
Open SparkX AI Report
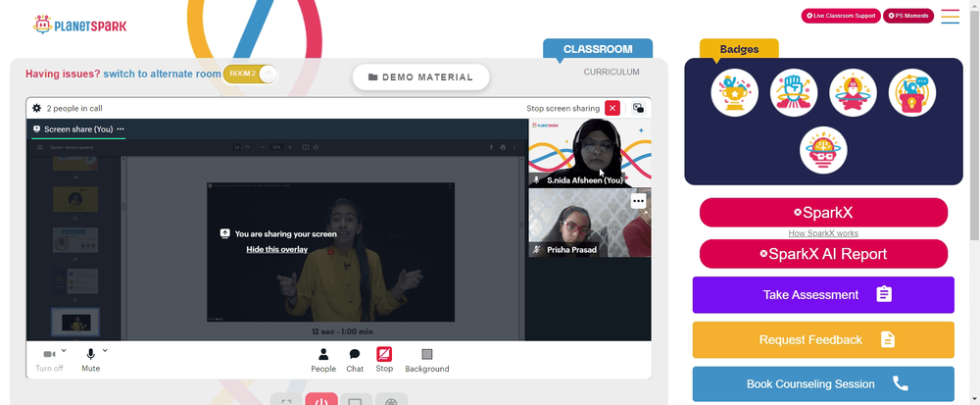pos(823,254)
